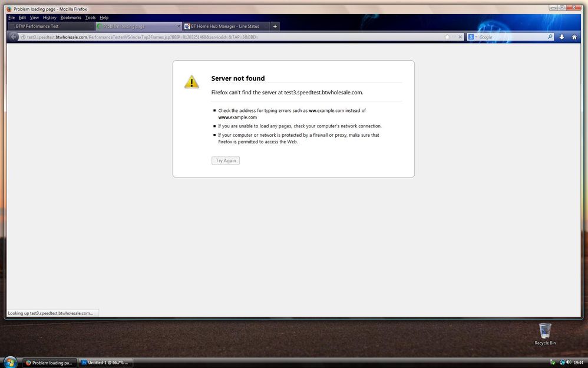
Task: Click the Server not found heading
Action: pos(238,78)
